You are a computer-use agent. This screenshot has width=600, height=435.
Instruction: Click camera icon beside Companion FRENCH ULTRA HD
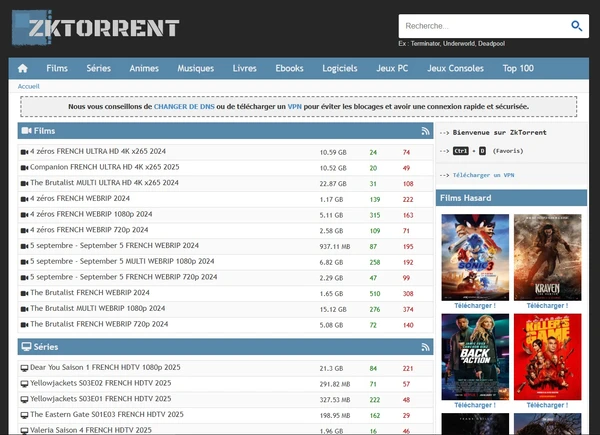(24, 168)
